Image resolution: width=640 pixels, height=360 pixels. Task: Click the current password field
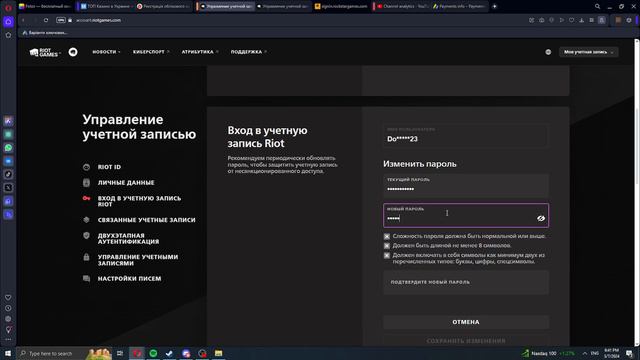pyautogui.click(x=466, y=186)
